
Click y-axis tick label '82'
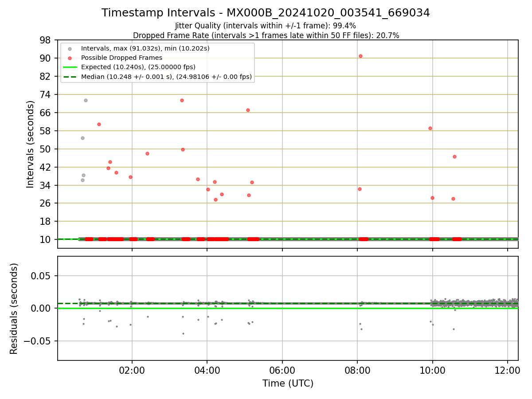(46, 76)
